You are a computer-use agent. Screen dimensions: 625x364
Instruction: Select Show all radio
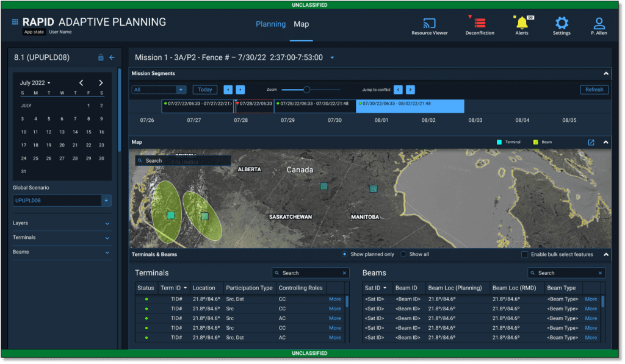click(x=403, y=254)
